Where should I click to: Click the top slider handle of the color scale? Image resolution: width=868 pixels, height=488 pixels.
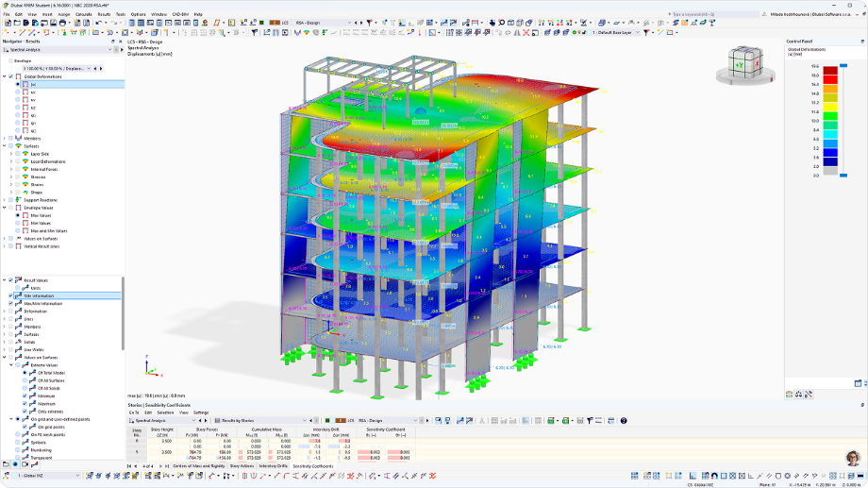click(x=843, y=66)
